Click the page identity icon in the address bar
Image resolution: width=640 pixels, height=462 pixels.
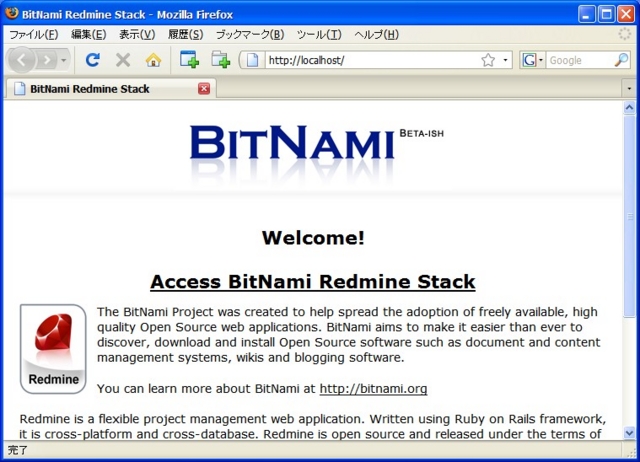click(x=253, y=60)
